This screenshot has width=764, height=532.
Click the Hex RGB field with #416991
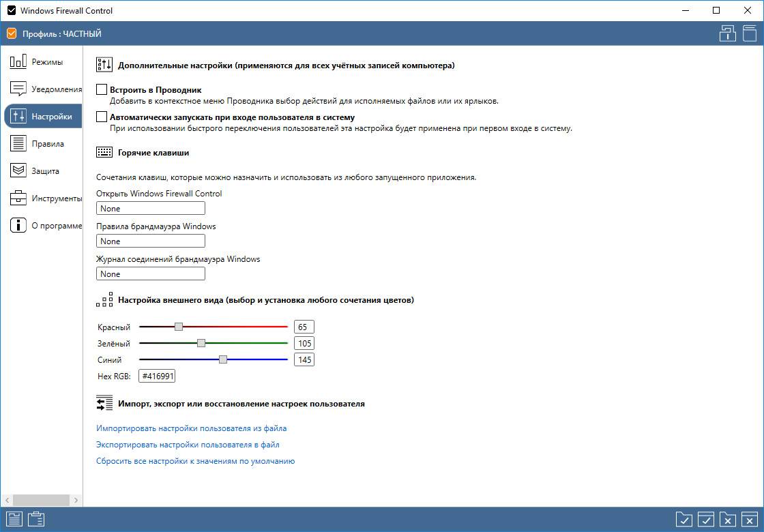click(x=157, y=376)
